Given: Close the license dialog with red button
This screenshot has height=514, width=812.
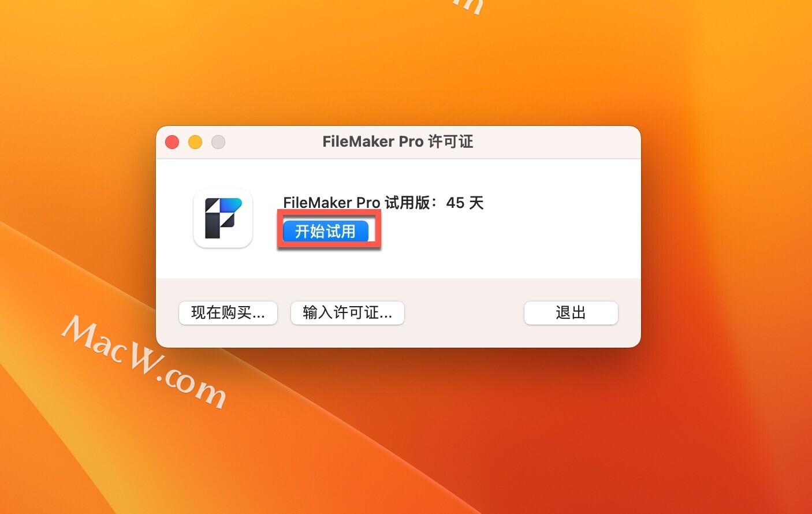Looking at the screenshot, I should pos(172,142).
